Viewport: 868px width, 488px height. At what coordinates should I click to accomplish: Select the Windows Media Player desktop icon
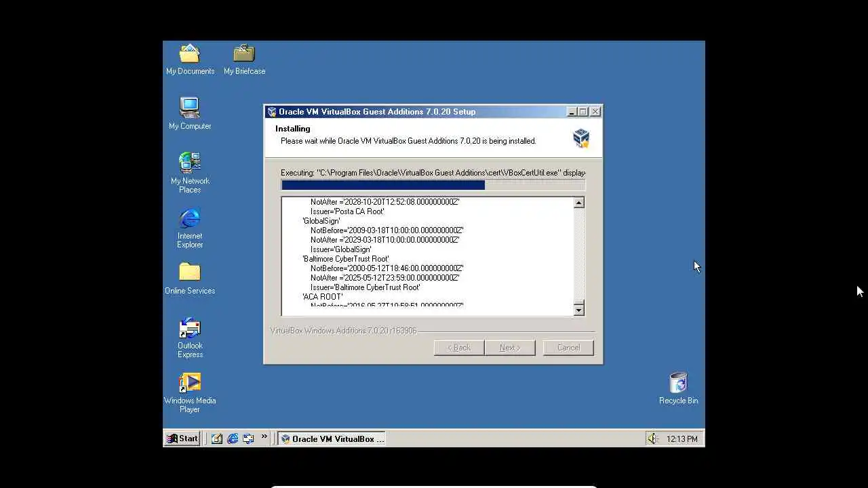pos(190,393)
